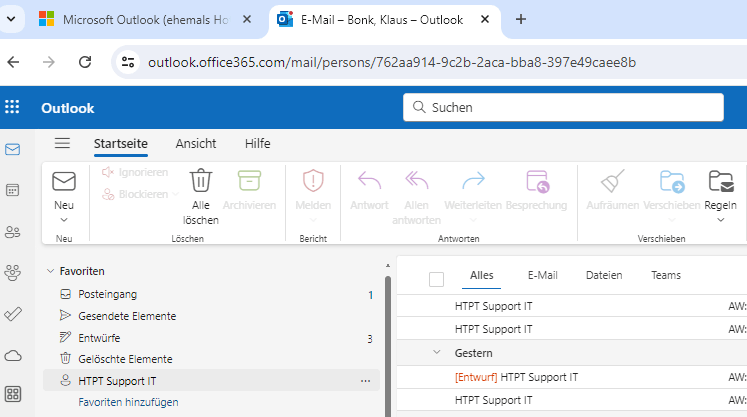Click the Weiterleiten forward icon
This screenshot has width=747, height=417.
pyautogui.click(x=473, y=181)
